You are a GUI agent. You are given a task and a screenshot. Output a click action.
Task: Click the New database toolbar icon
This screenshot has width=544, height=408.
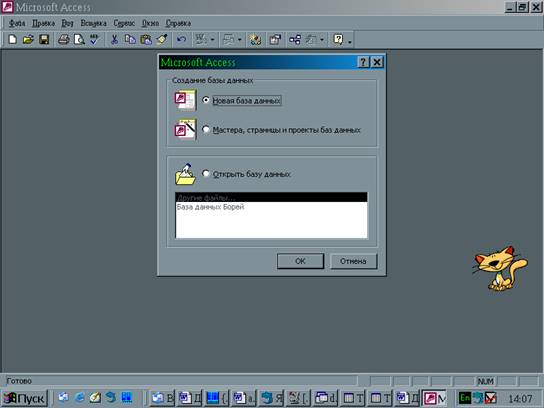[x=12, y=40]
